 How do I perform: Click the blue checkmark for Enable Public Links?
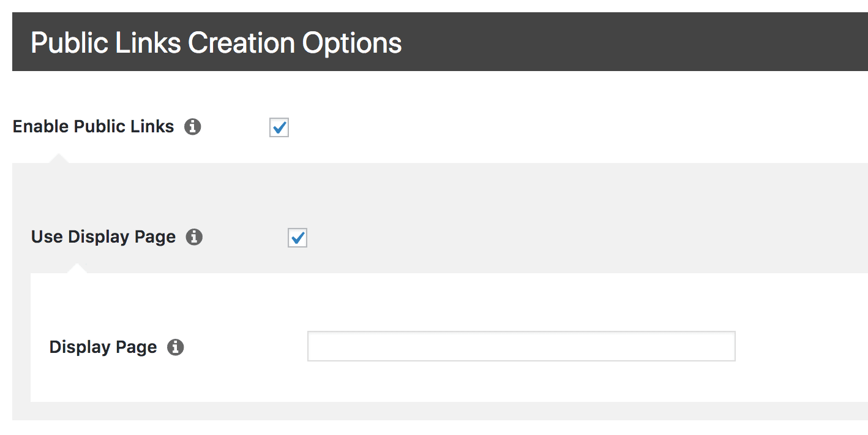[280, 127]
